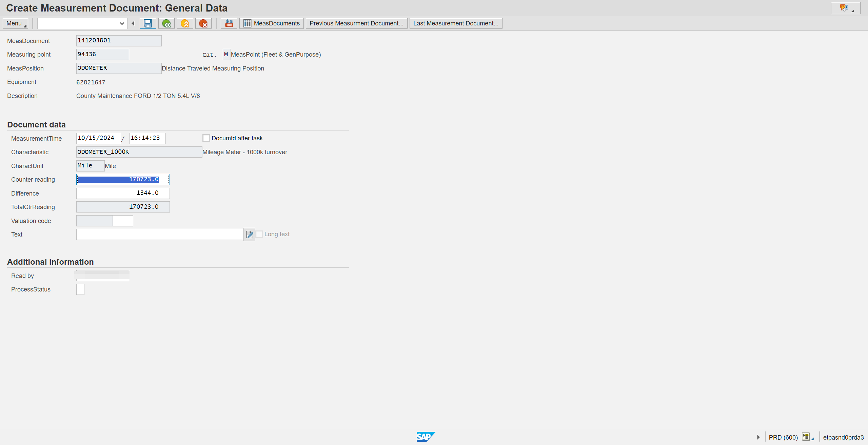
Task: Click the measurement date field
Action: pos(98,138)
